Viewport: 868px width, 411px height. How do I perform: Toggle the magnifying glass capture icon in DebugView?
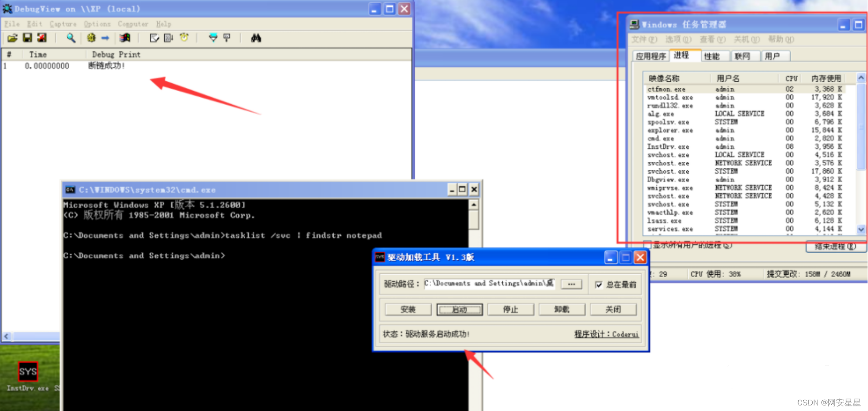71,38
